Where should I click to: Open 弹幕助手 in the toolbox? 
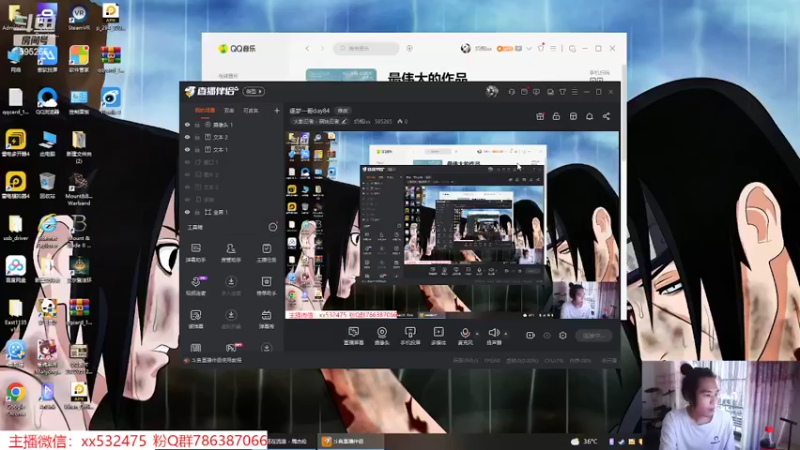pos(195,253)
